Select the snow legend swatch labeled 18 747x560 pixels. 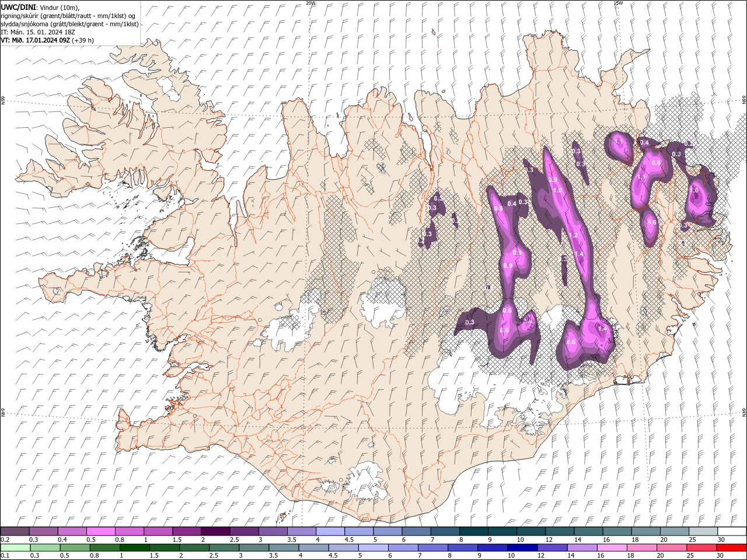pyautogui.click(x=645, y=531)
